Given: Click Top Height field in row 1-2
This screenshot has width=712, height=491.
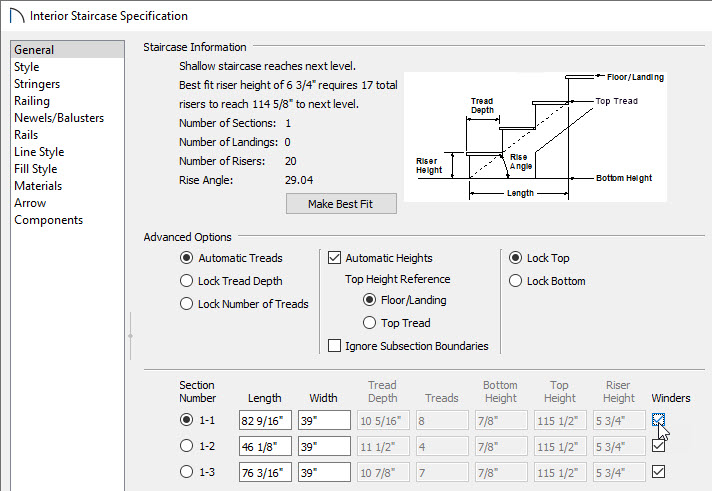Looking at the screenshot, I should pyautogui.click(x=560, y=446).
